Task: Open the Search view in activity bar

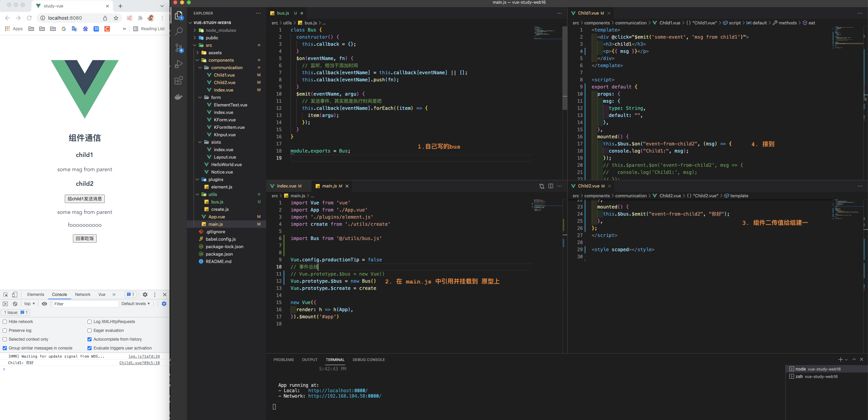Action: tap(179, 32)
